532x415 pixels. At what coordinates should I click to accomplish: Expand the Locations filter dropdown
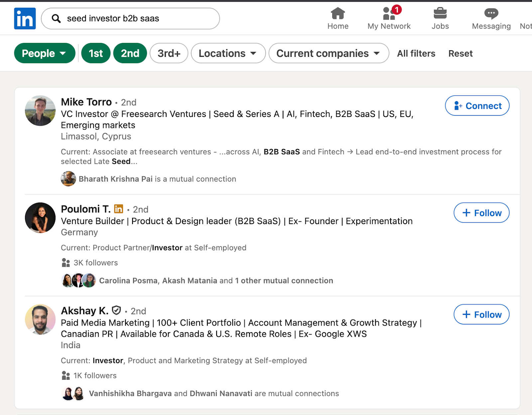(x=228, y=53)
